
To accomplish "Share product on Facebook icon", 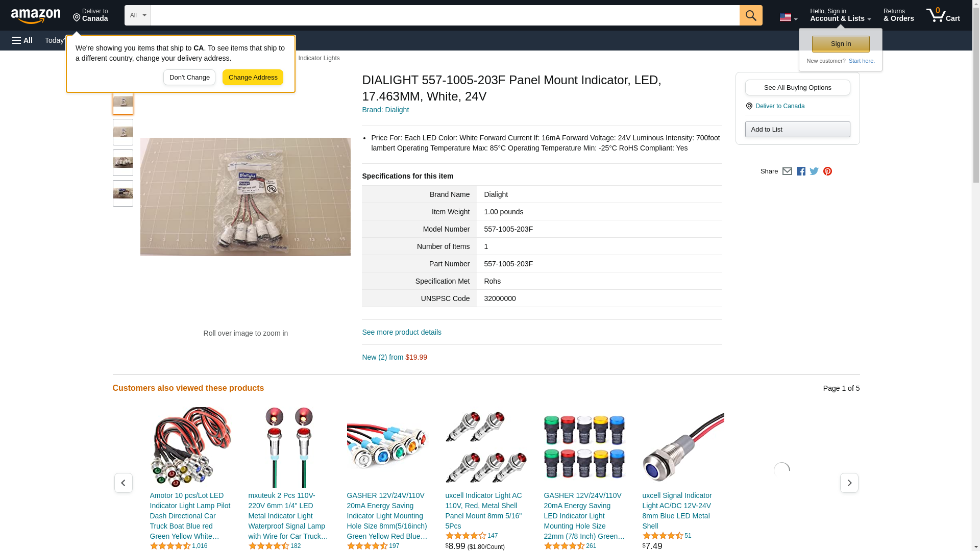I will click(801, 171).
